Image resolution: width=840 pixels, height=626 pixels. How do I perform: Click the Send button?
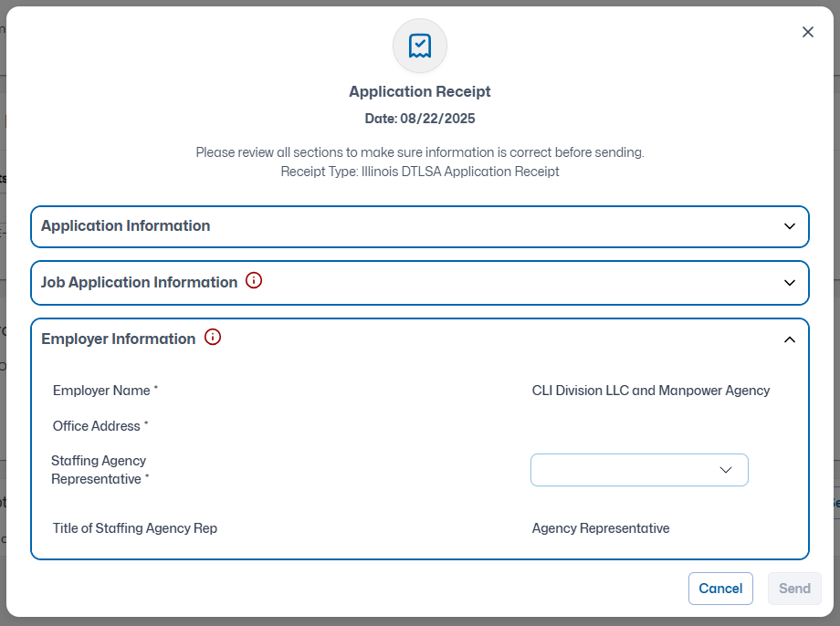(794, 589)
